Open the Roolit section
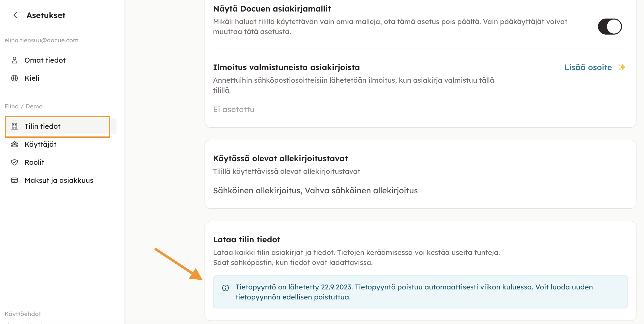Viewport: 644px width, 324px height. 34,162
